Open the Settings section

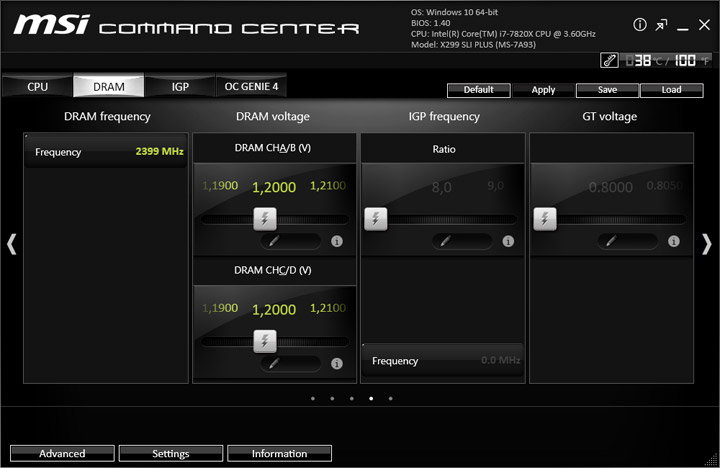pos(171,453)
